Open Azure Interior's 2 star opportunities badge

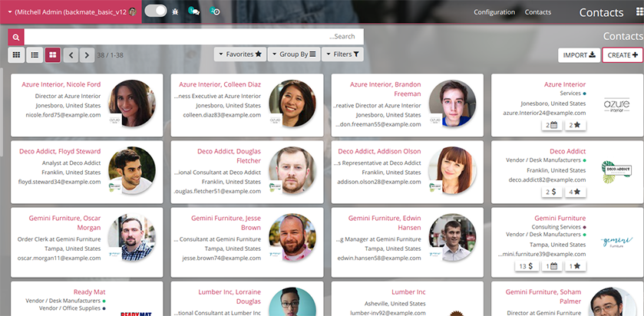pyautogui.click(x=576, y=125)
